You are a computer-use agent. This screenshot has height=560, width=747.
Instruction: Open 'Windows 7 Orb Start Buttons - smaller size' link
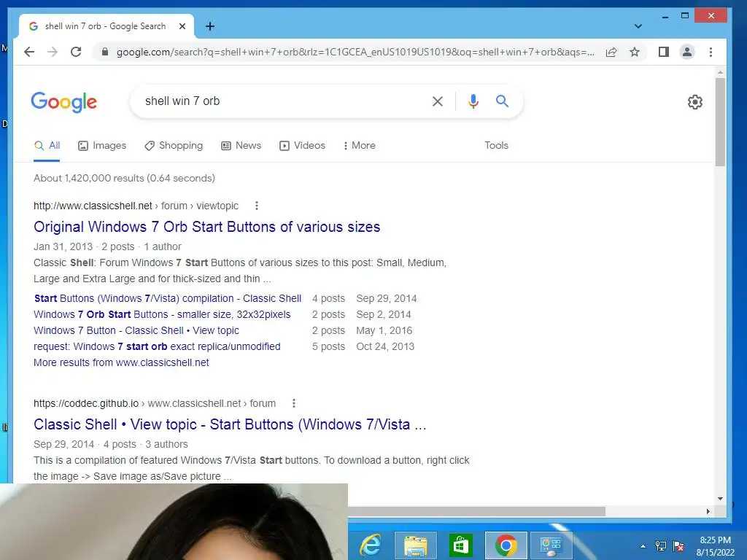click(x=162, y=315)
